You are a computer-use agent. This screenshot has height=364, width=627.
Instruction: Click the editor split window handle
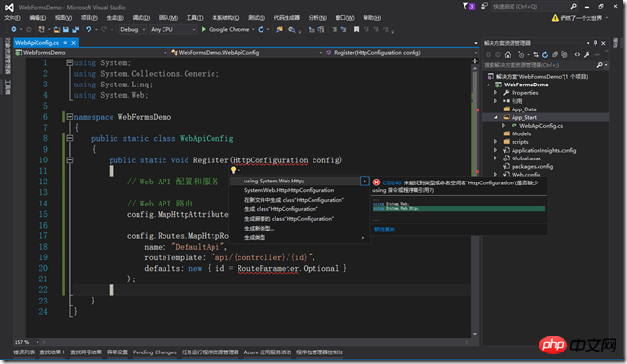(475, 61)
